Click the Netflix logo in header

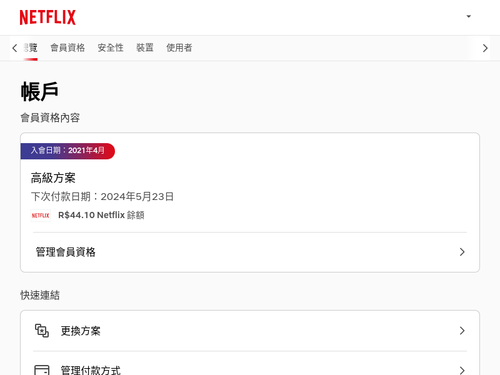(x=48, y=17)
